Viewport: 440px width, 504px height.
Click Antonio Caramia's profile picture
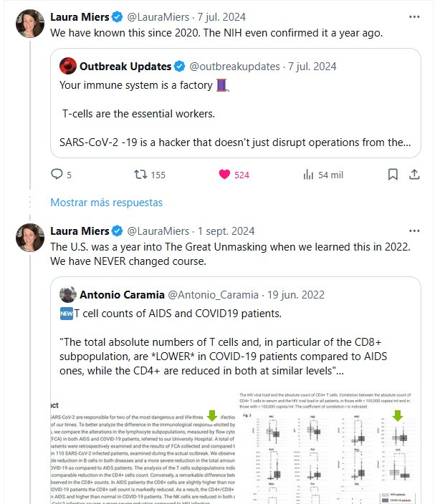[x=68, y=294]
